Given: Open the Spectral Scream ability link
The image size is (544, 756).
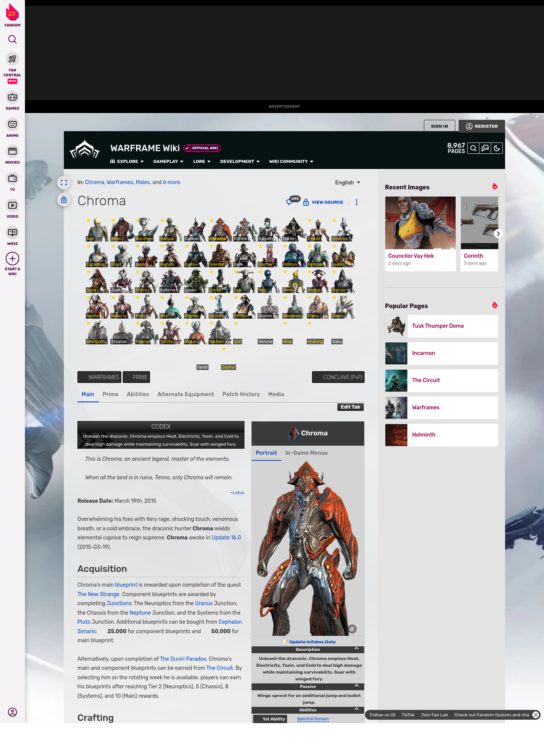Looking at the screenshot, I should [313, 719].
